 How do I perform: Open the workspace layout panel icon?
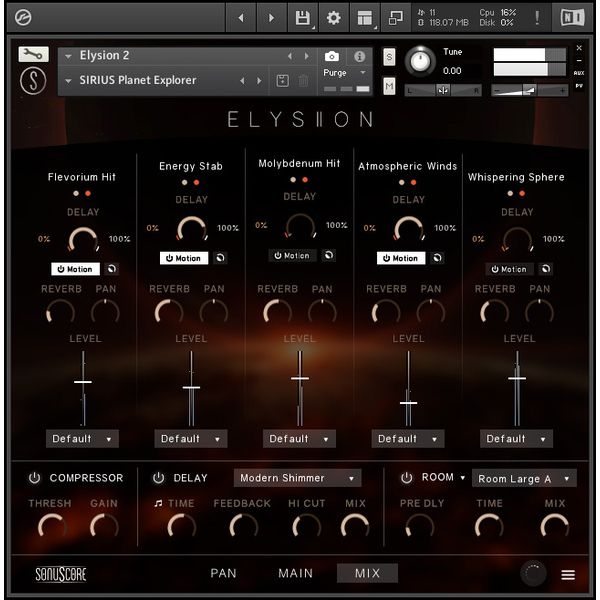[x=365, y=18]
